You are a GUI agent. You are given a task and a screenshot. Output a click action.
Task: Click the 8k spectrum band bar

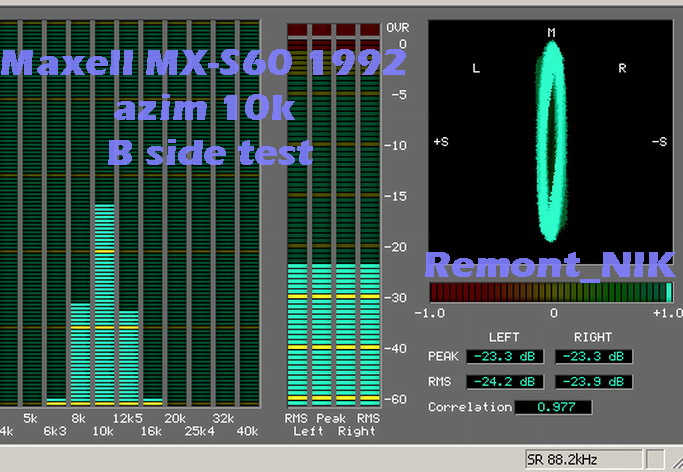[80, 352]
